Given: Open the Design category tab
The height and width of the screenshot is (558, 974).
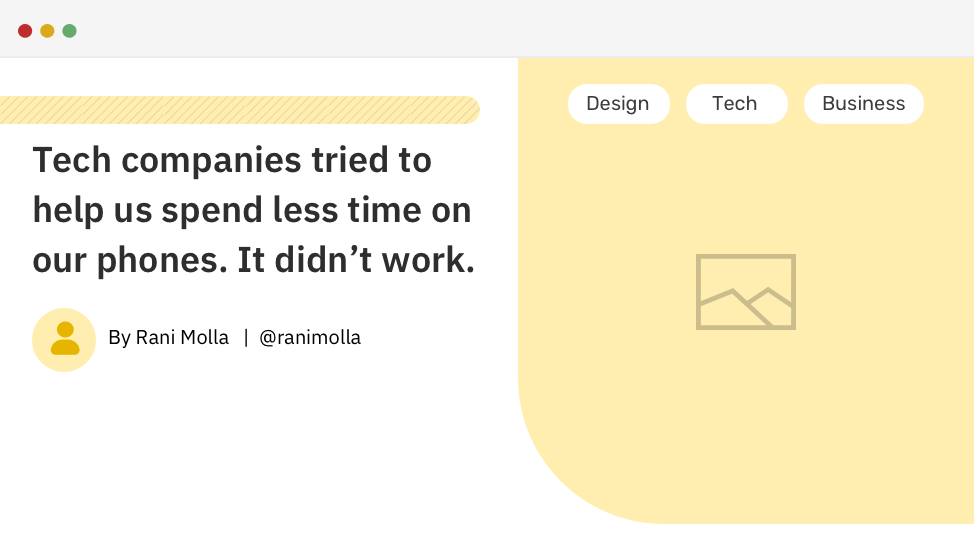Looking at the screenshot, I should (618, 104).
